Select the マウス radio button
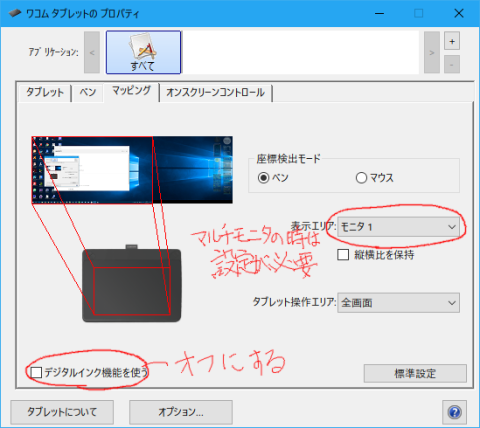This screenshot has height=428, width=480. pyautogui.click(x=361, y=178)
